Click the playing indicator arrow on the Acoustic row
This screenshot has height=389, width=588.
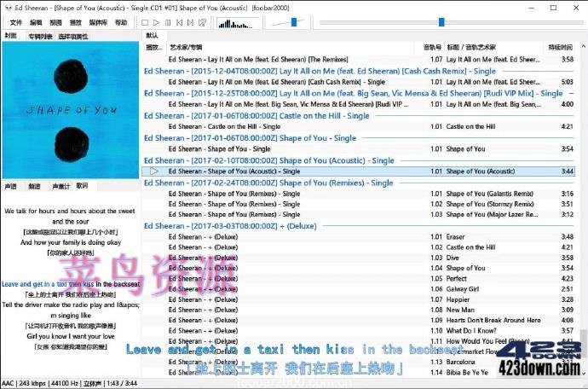click(153, 171)
